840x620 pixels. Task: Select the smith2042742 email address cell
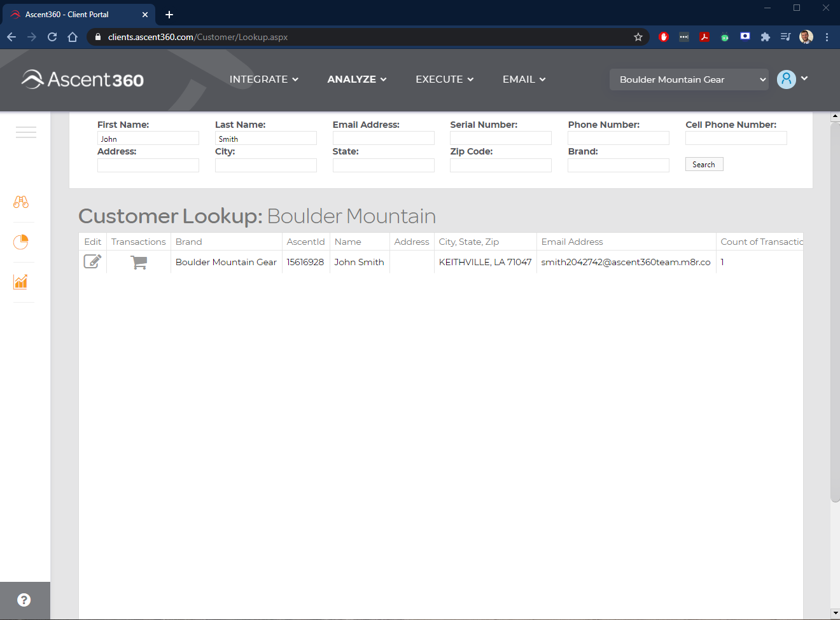coord(626,262)
